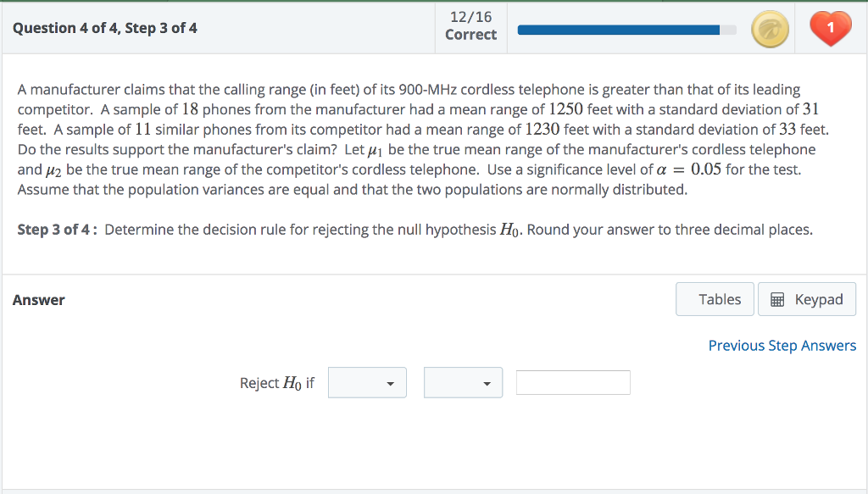Click the blue progress bar
Viewport: 868px width, 494px height.
click(x=625, y=28)
